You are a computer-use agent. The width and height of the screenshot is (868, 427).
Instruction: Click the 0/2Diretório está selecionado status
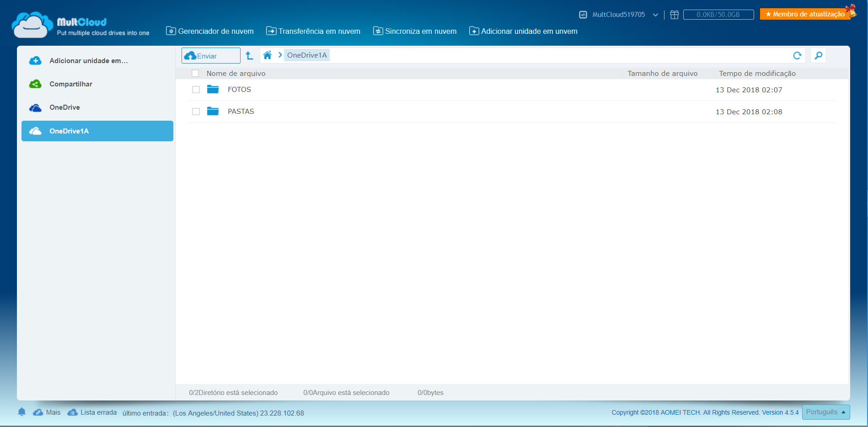(233, 393)
